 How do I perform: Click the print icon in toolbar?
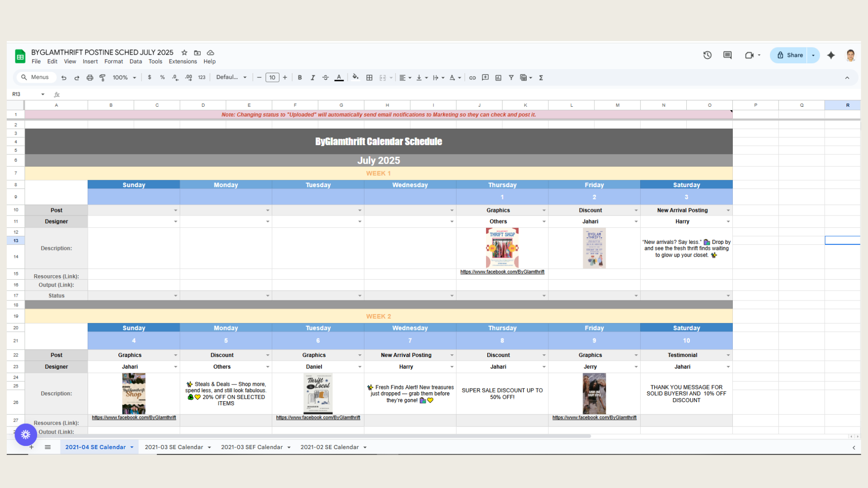(90, 78)
